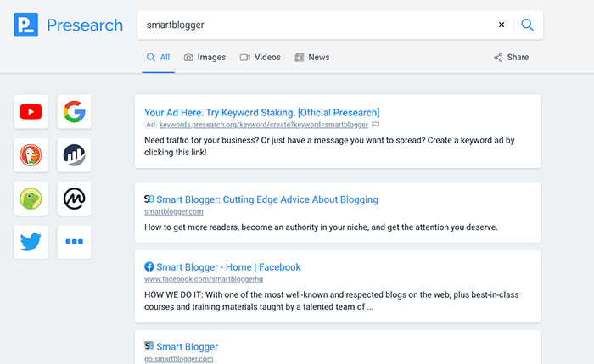Image resolution: width=594 pixels, height=364 pixels.
Task: Expand more search providers with the dots
Action: click(x=74, y=243)
